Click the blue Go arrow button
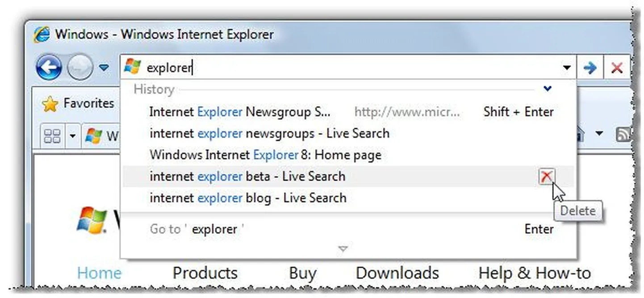 coord(590,68)
